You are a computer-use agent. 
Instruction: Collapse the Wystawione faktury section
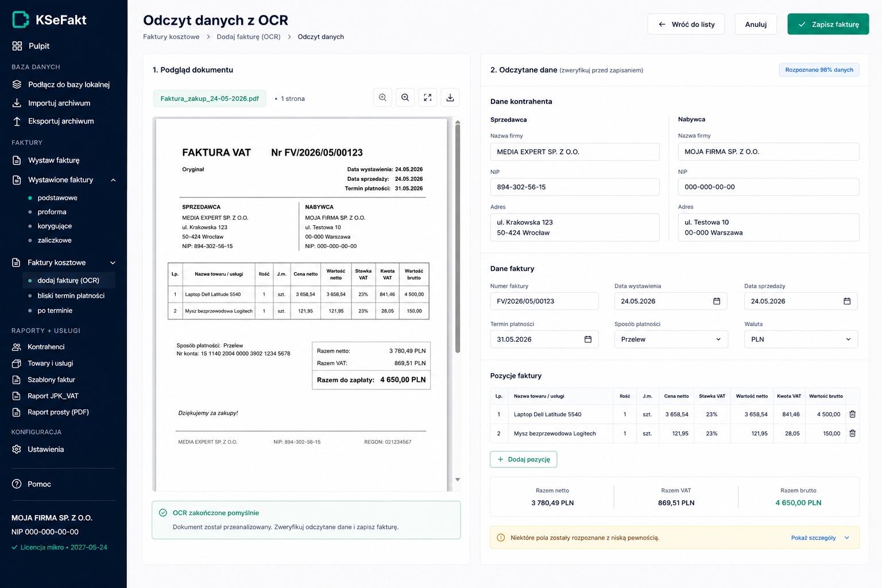point(113,180)
